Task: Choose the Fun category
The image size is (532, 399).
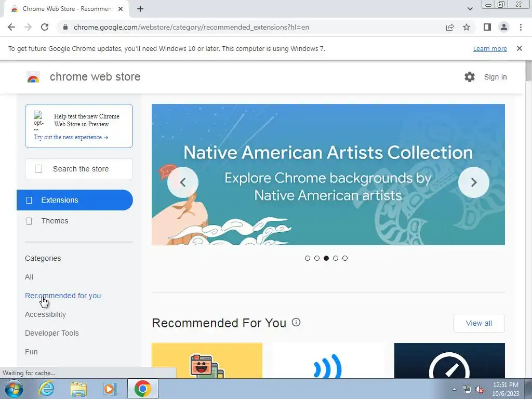Action: (31, 352)
